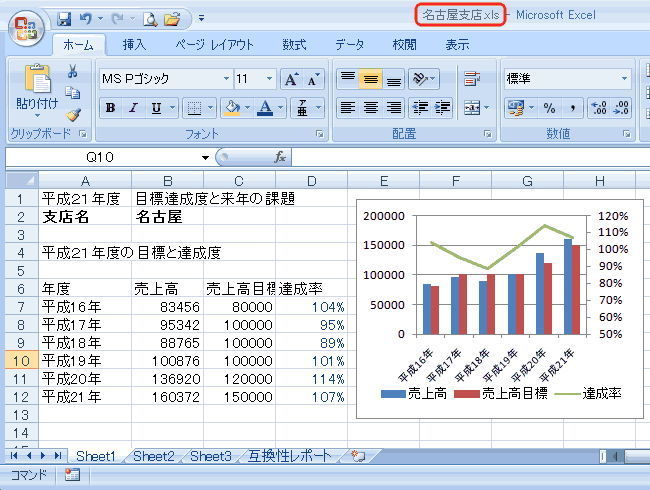The width and height of the screenshot is (650, 490).
Task: Expand underline style dropdown arrow
Action: pos(172,109)
